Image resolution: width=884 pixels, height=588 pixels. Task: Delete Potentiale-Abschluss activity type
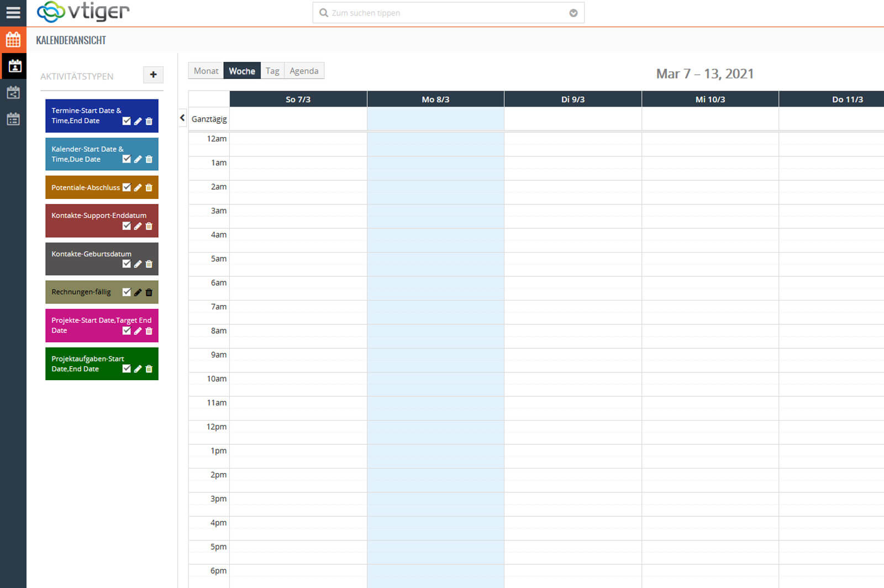(x=149, y=187)
